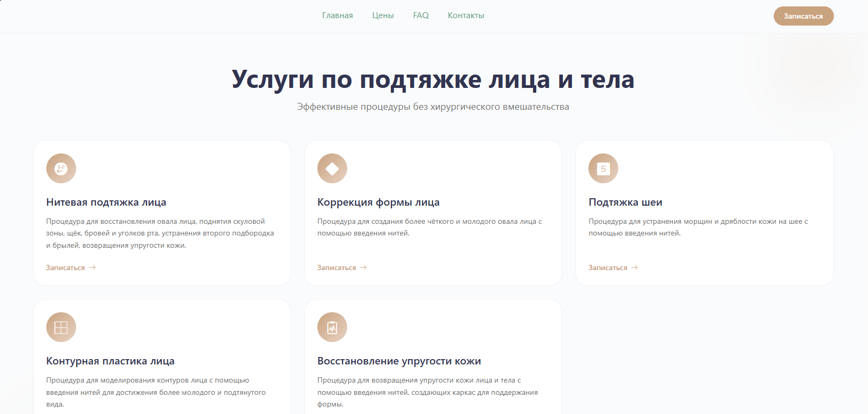Go to the Цены menu item
The height and width of the screenshot is (414, 868).
tap(383, 15)
